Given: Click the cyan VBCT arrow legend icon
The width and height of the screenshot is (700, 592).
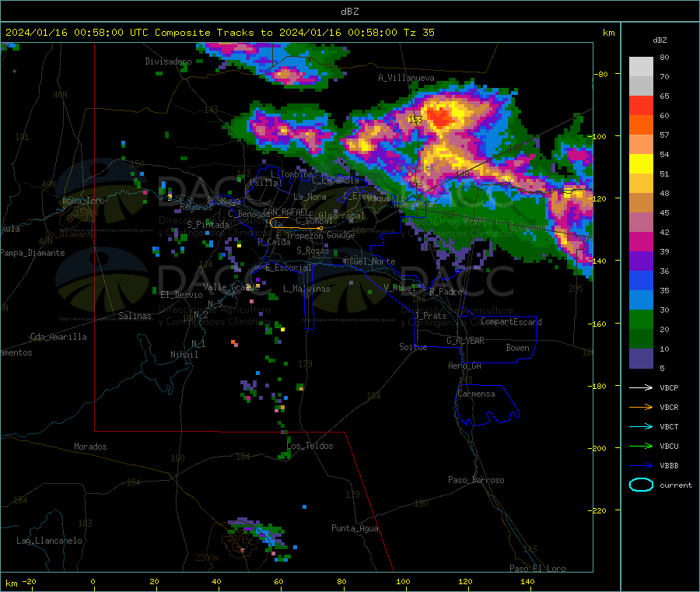Looking at the screenshot, I should point(641,427).
